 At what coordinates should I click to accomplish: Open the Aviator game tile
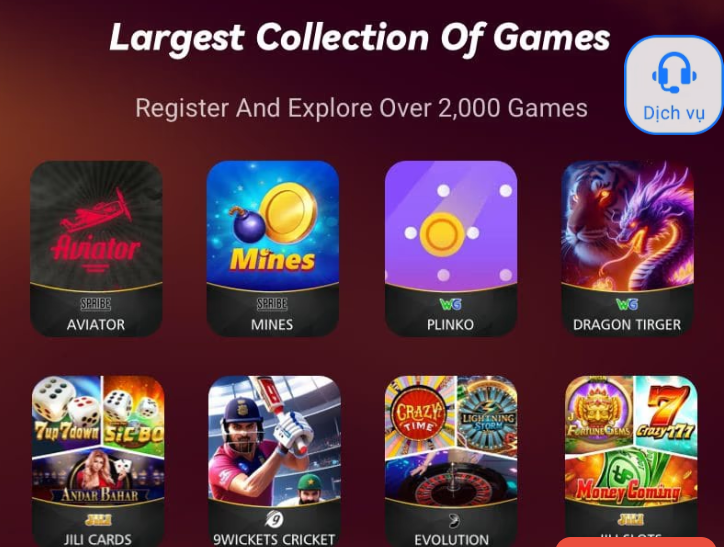pos(96,248)
